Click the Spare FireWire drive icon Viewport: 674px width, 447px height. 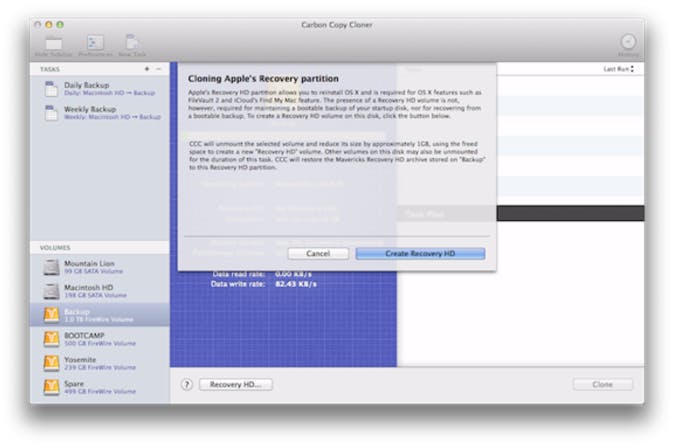pyautogui.click(x=51, y=387)
